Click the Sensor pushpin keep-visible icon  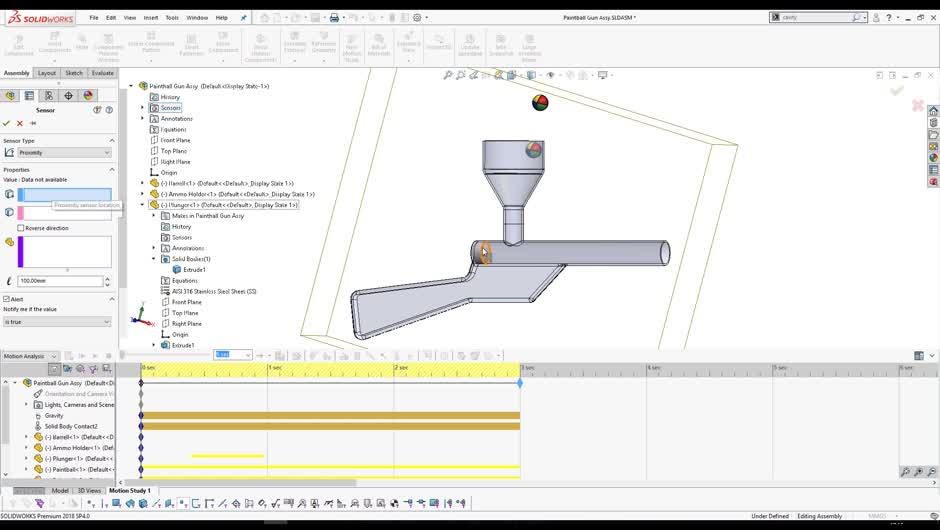(33, 123)
